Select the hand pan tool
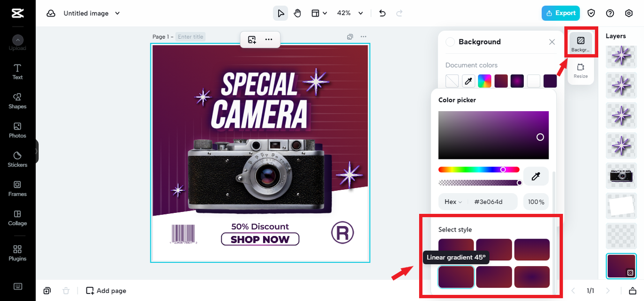 click(297, 13)
